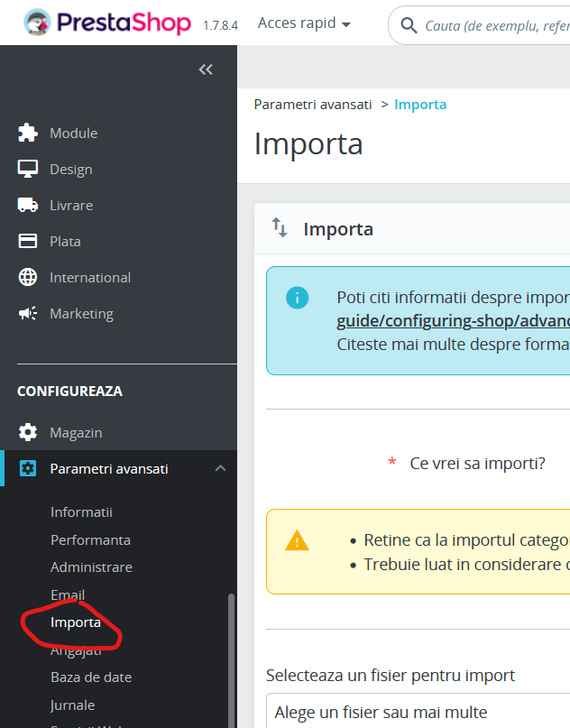
Task: Click the Ce vrei sa importi? label
Action: tap(478, 464)
